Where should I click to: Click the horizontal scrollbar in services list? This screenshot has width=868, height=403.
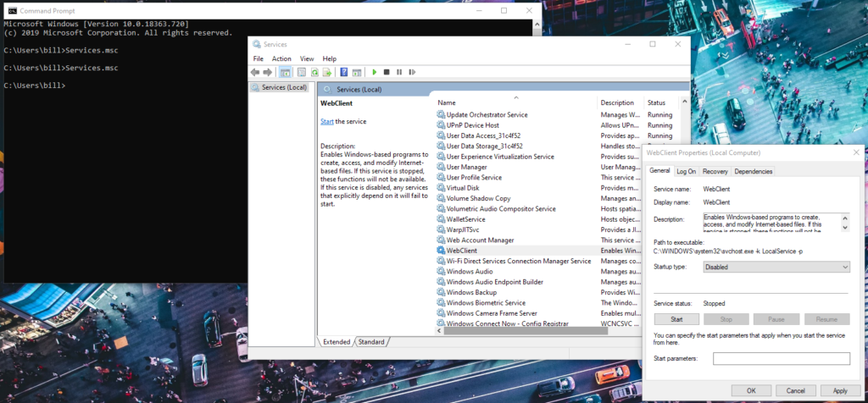tap(525, 330)
